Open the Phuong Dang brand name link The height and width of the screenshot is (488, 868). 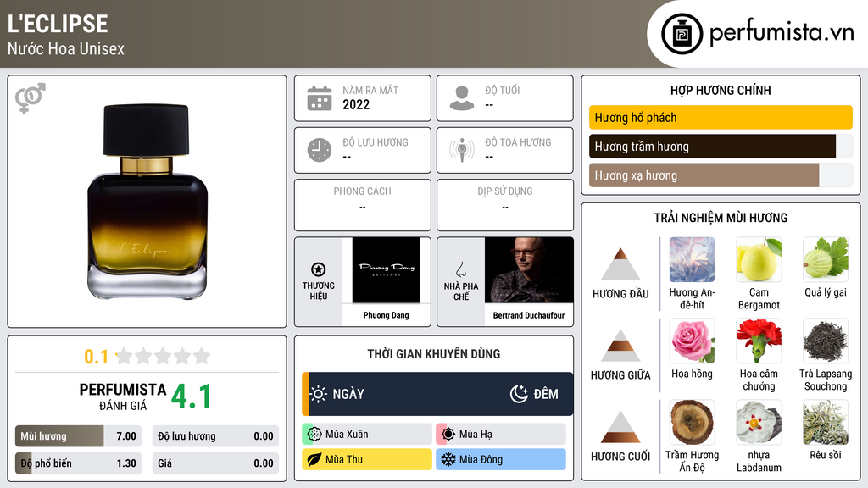[386, 315]
